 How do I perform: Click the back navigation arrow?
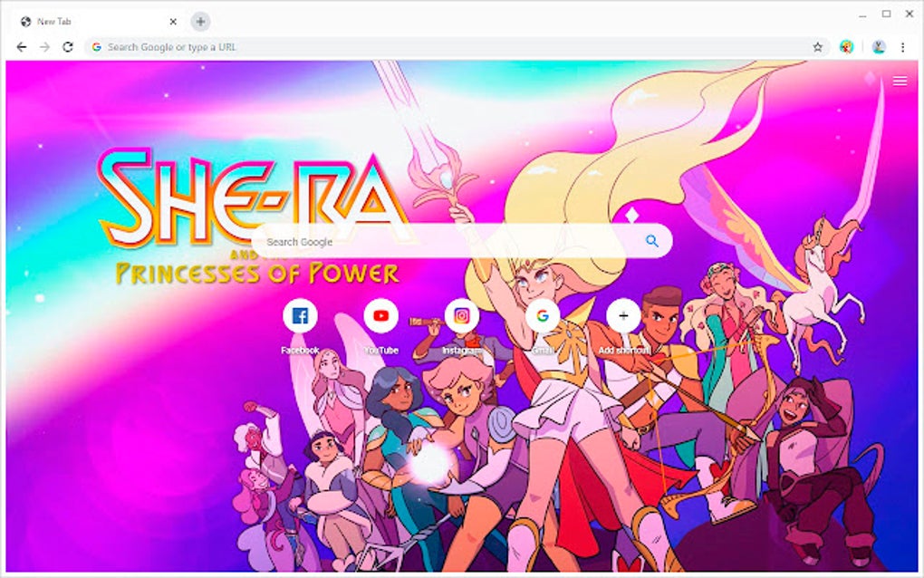(x=20, y=46)
